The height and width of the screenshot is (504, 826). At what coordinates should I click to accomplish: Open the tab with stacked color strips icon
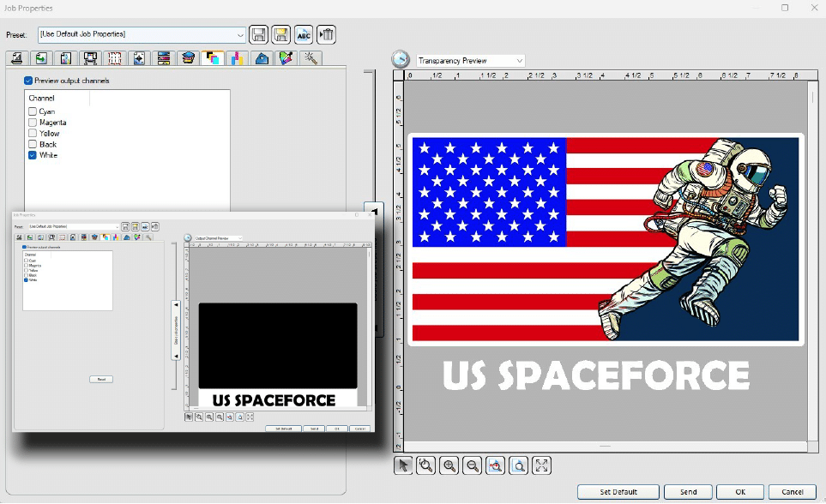[x=164, y=58]
